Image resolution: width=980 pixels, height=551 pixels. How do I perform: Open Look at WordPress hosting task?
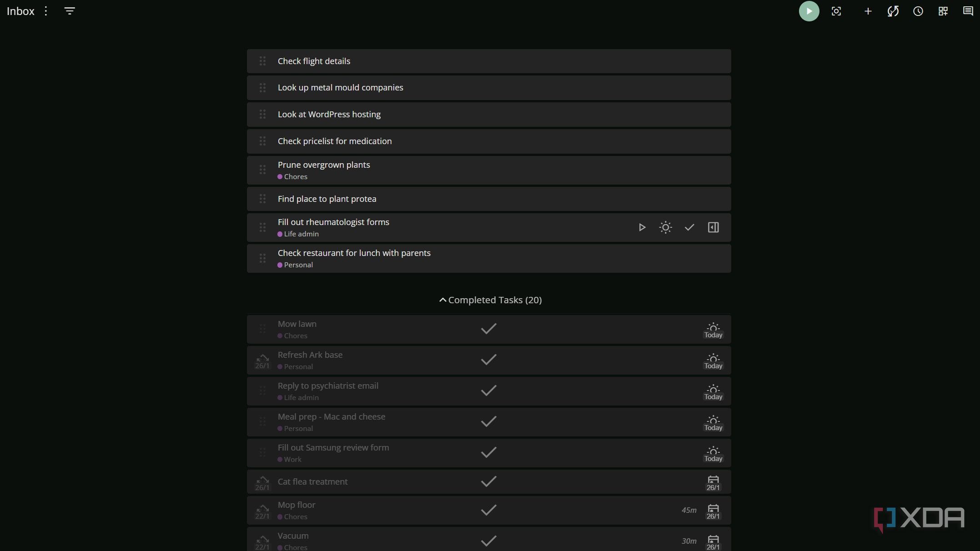tap(489, 115)
